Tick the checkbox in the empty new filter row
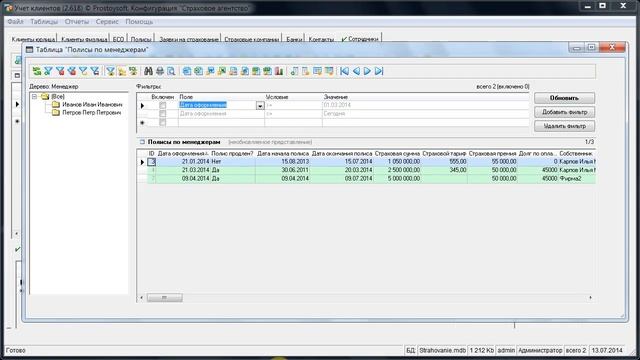Viewport: 640px width, 360px height. click(x=162, y=122)
